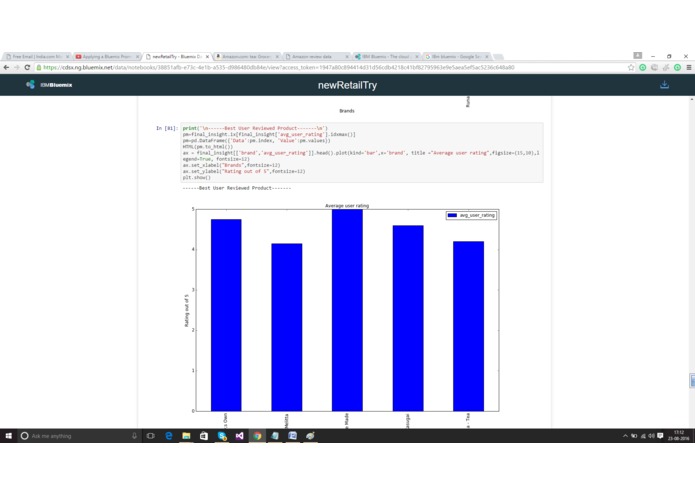Click the grey extension icon beside the first green extension icon

(654, 67)
